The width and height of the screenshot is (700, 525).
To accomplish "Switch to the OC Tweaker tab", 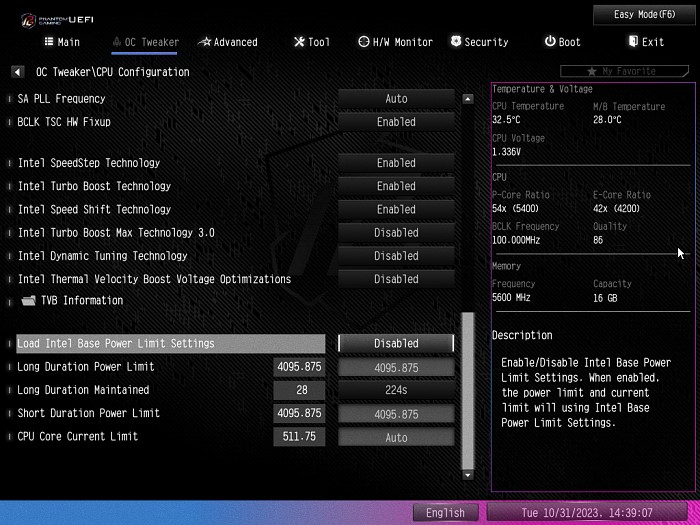I will [x=146, y=42].
